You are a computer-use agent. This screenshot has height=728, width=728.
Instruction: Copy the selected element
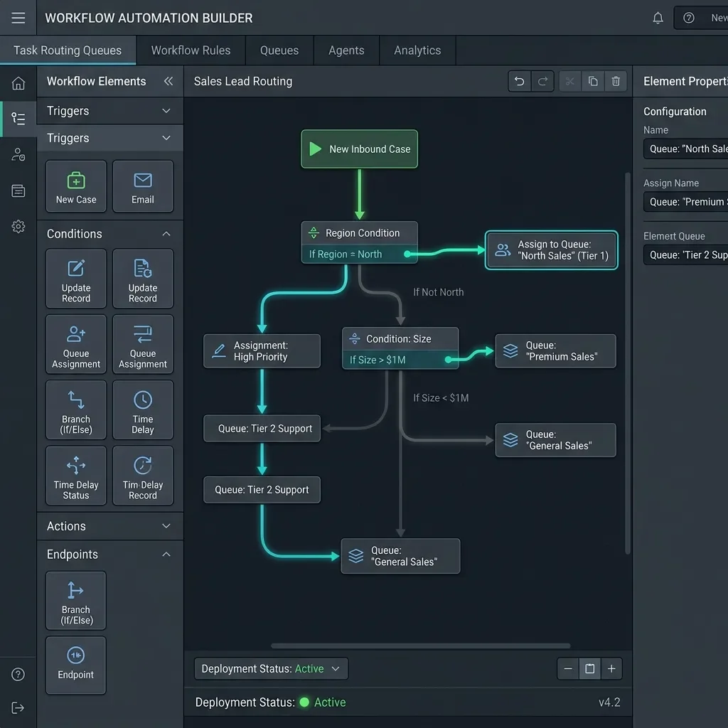(x=593, y=81)
